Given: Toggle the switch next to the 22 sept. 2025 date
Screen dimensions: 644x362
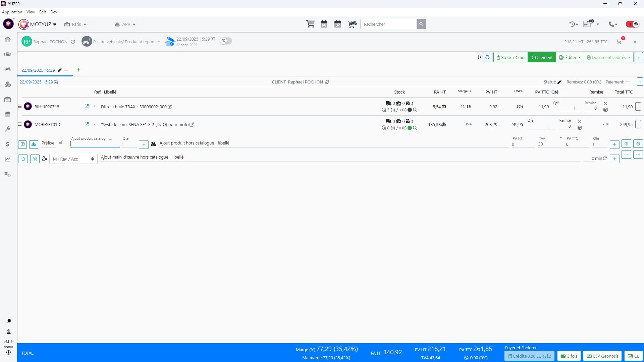Looking at the screenshot, I should coord(226,41).
